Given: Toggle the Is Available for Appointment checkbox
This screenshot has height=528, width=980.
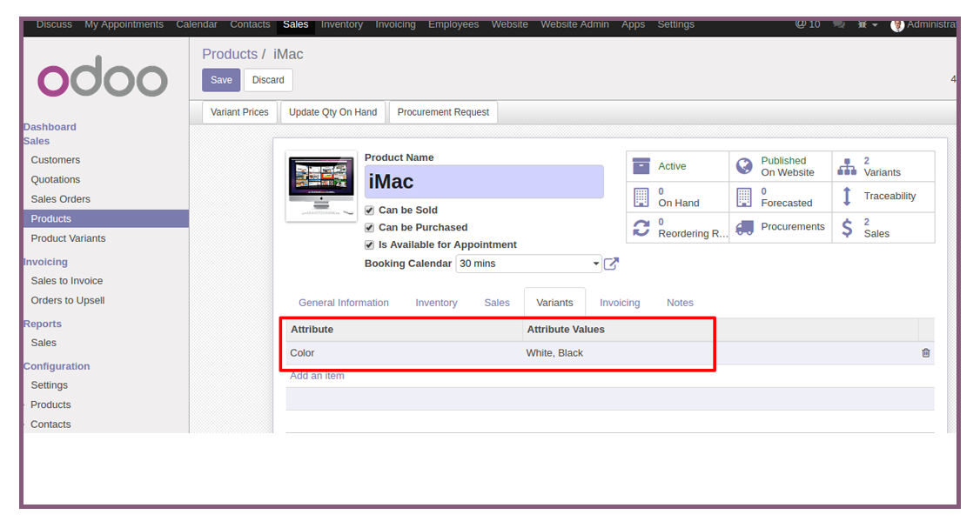Looking at the screenshot, I should point(369,245).
